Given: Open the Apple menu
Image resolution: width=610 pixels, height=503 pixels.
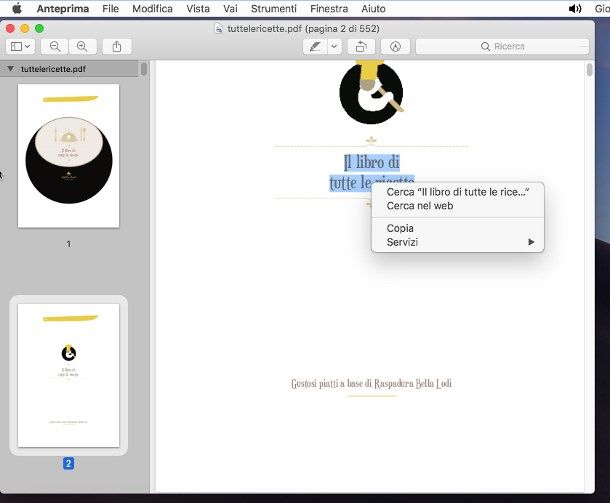Looking at the screenshot, I should (16, 8).
